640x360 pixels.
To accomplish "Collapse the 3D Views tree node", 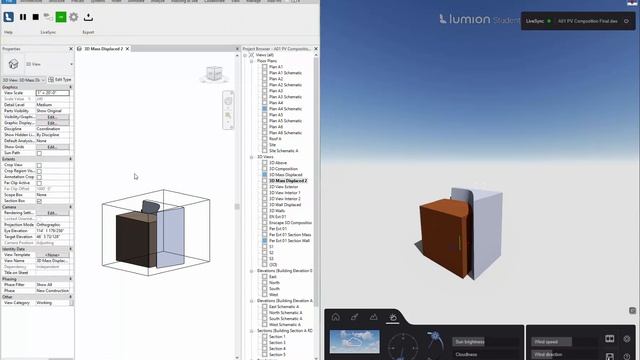I will (251, 157).
